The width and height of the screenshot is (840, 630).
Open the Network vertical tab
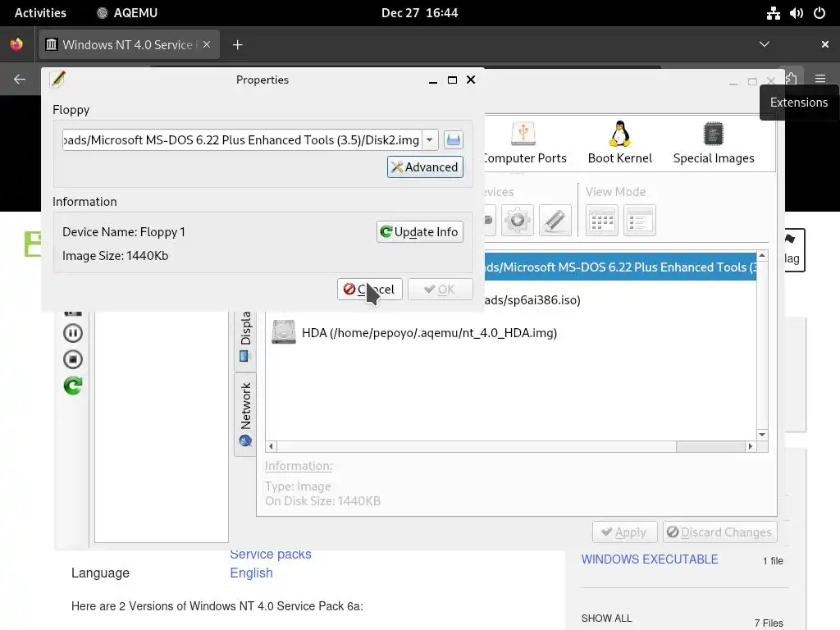coord(245,414)
